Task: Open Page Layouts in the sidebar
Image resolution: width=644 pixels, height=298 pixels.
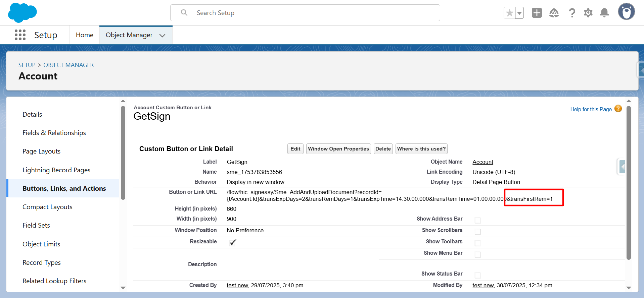Action: tap(41, 151)
